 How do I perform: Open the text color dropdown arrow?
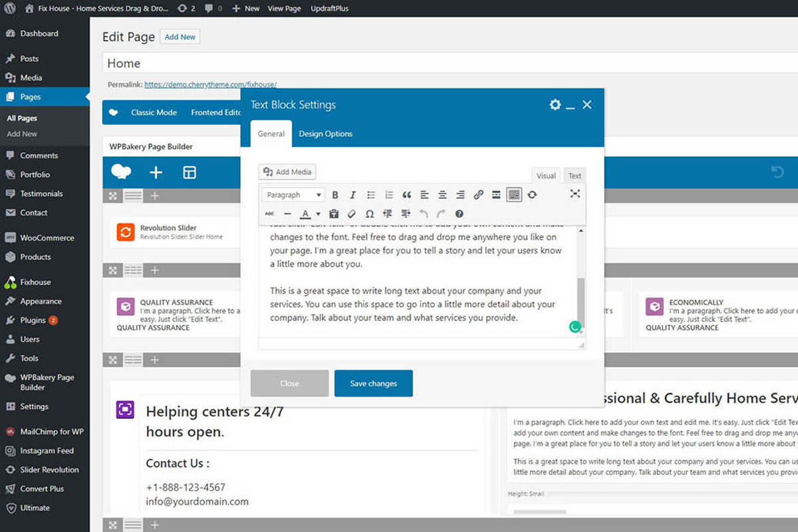(x=318, y=213)
